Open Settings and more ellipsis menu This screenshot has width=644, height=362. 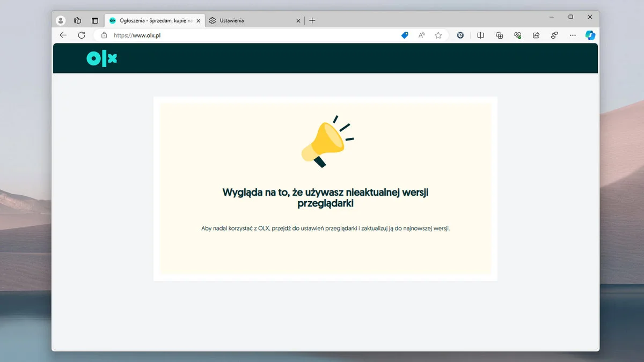pos(573,35)
